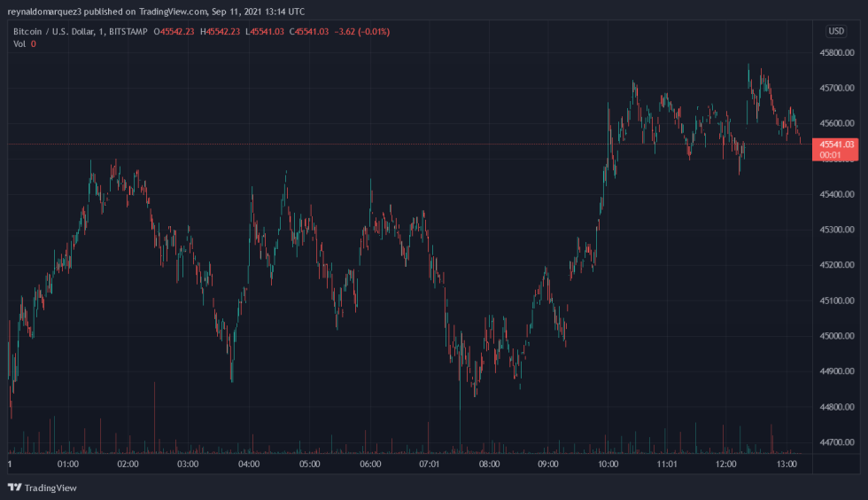Click the 07:01 time axis label

click(430, 464)
